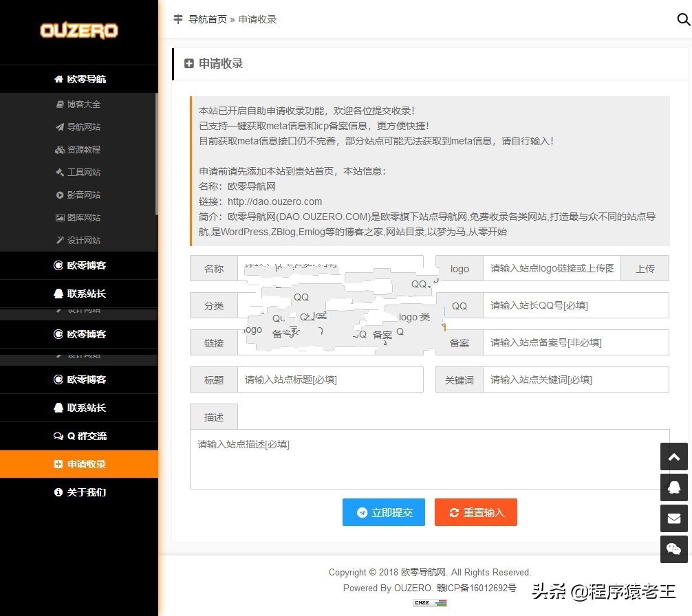Click the sidebar vertical scrollbar
The image size is (692, 616).
tap(157, 154)
